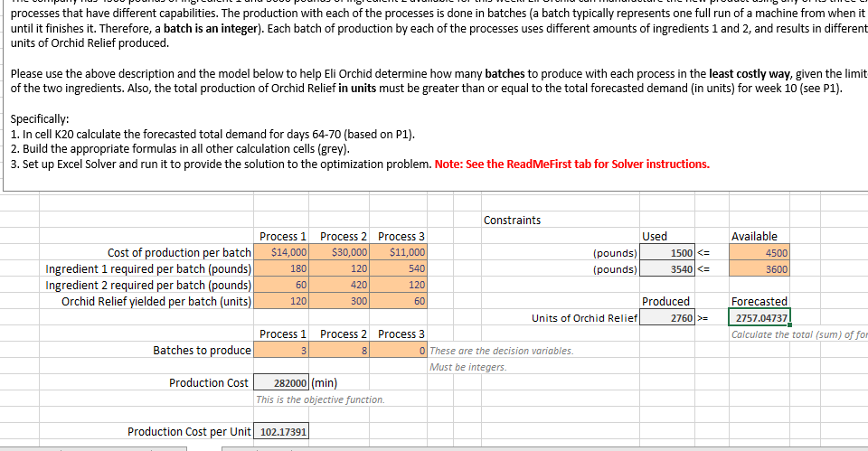The height and width of the screenshot is (451, 868).
Task: Click the "These are the decision variables." note
Action: tap(502, 351)
